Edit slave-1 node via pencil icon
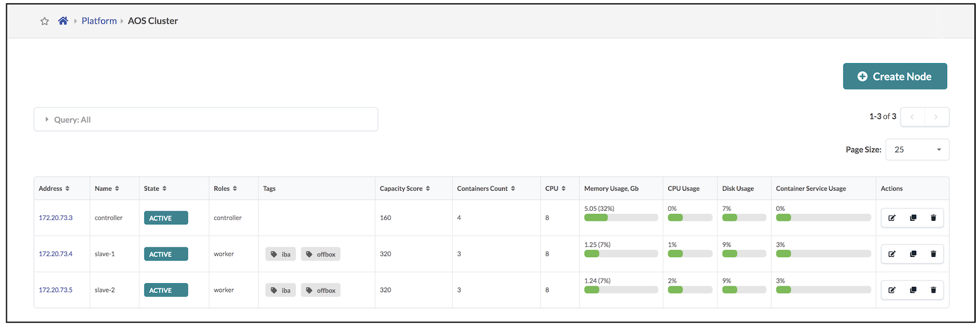This screenshot has width=980, height=328. tap(892, 254)
